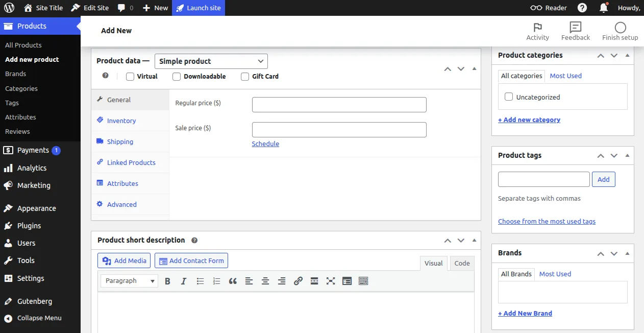Switch to the Shipping tab
The width and height of the screenshot is (644, 333).
[x=130, y=141]
